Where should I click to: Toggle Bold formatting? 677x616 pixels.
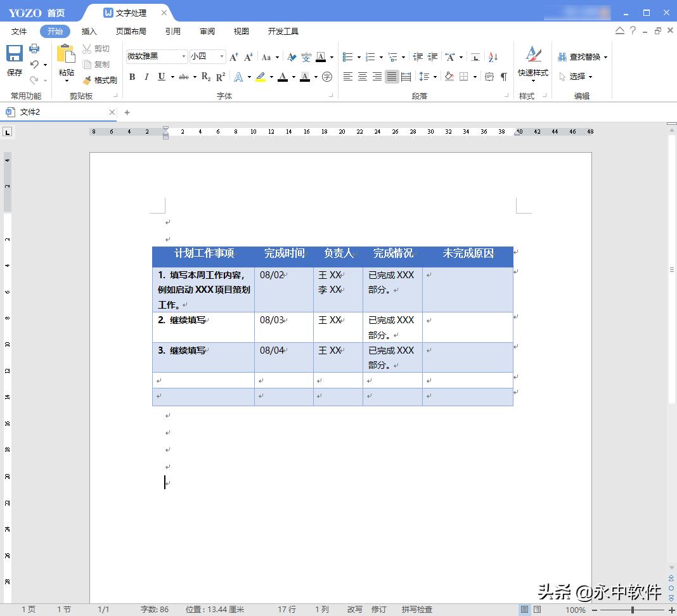coord(132,77)
